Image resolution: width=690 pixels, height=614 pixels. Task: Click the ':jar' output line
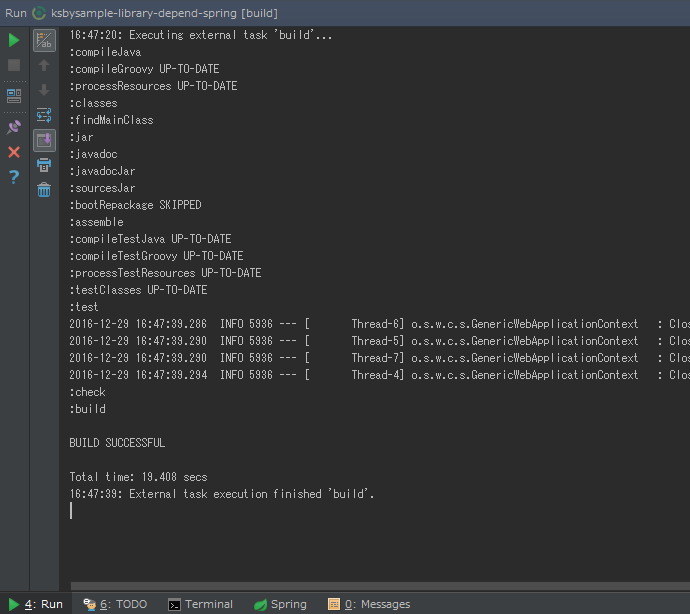[81, 137]
